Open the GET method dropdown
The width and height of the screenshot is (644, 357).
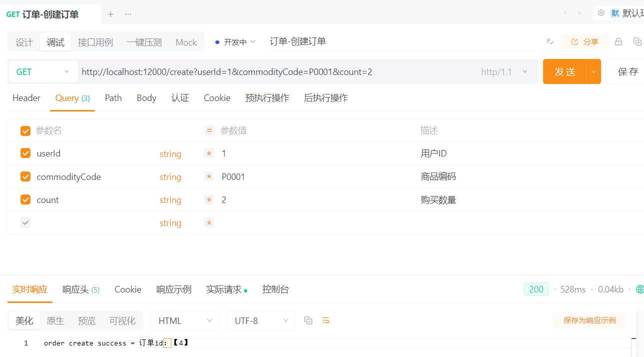43,71
